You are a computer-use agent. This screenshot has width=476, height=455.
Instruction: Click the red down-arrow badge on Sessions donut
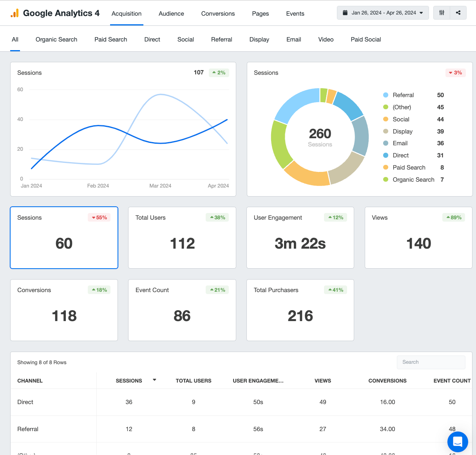[455, 72]
